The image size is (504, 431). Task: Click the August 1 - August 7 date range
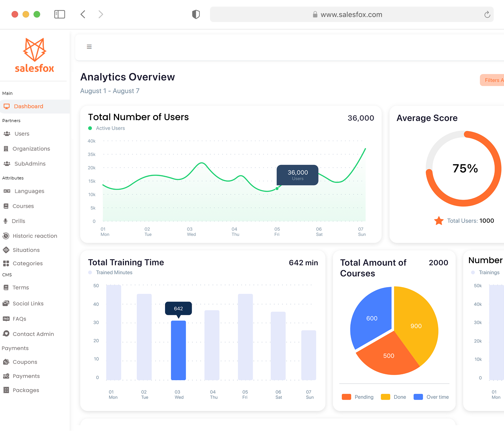(x=110, y=91)
